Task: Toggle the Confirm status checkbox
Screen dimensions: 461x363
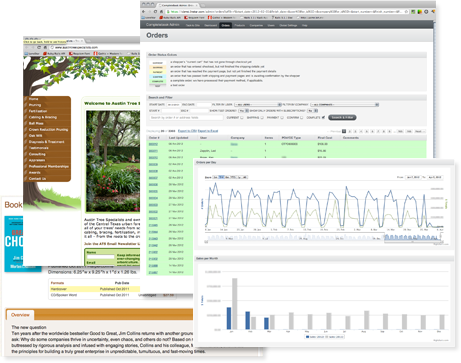Action: click(302, 118)
